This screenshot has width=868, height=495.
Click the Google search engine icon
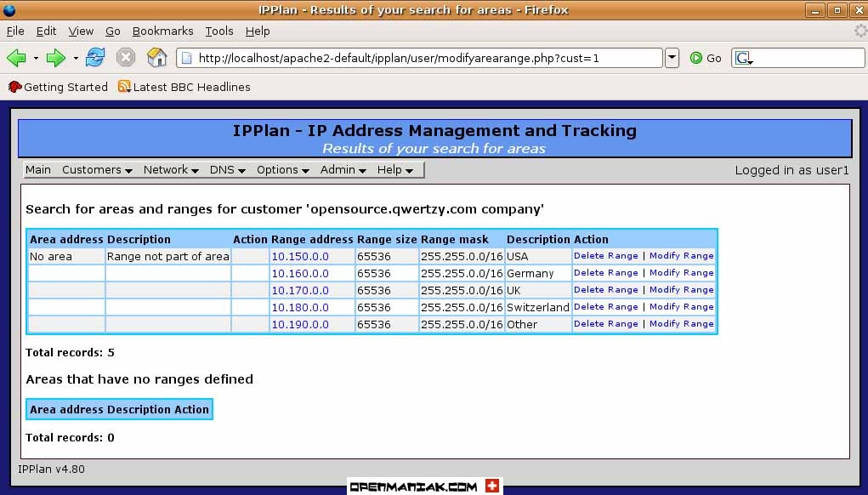(x=743, y=58)
